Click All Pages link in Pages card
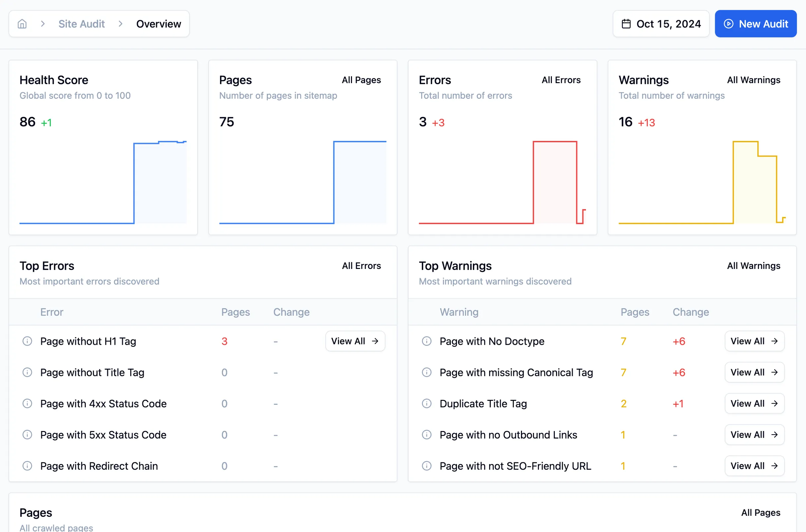Viewport: 806px width, 532px height. (361, 80)
